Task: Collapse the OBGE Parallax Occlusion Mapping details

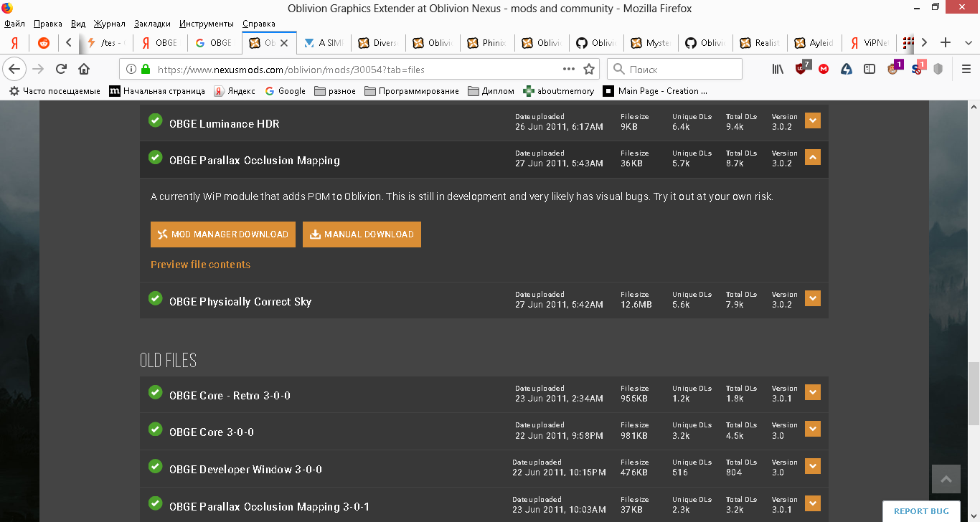Action: [813, 157]
